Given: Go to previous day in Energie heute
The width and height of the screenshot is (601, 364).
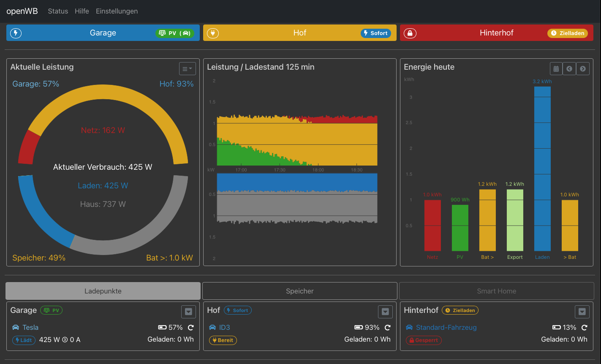Looking at the screenshot, I should pos(569,69).
